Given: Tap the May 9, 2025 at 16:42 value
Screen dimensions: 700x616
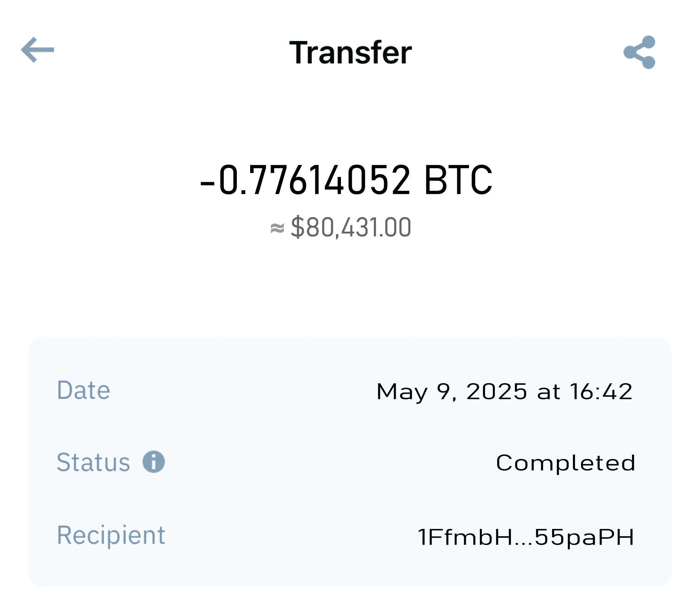Looking at the screenshot, I should click(x=505, y=391).
